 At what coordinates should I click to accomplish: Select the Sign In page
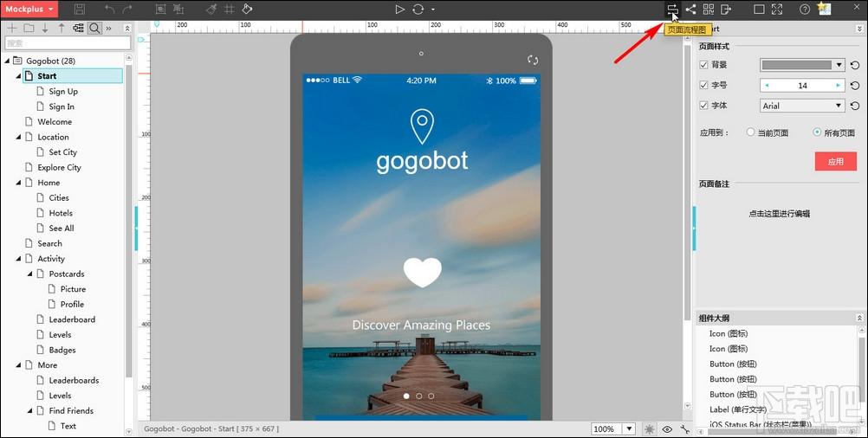point(62,106)
